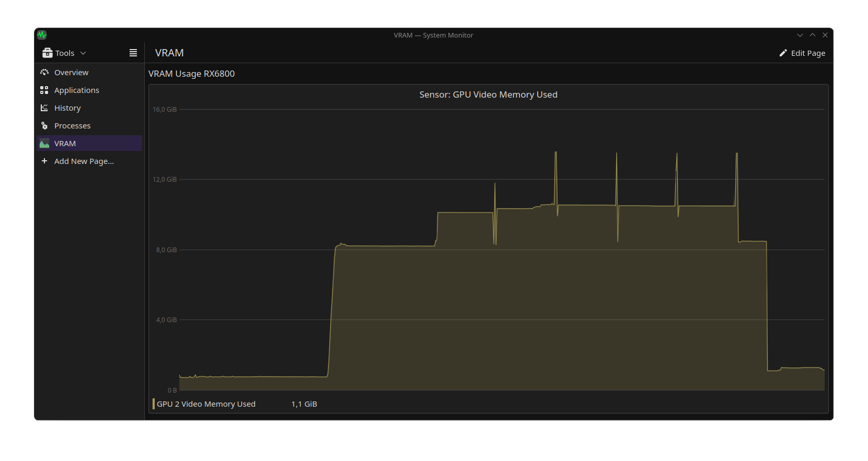
Task: Click the 0 B axis label
Action: [172, 390]
